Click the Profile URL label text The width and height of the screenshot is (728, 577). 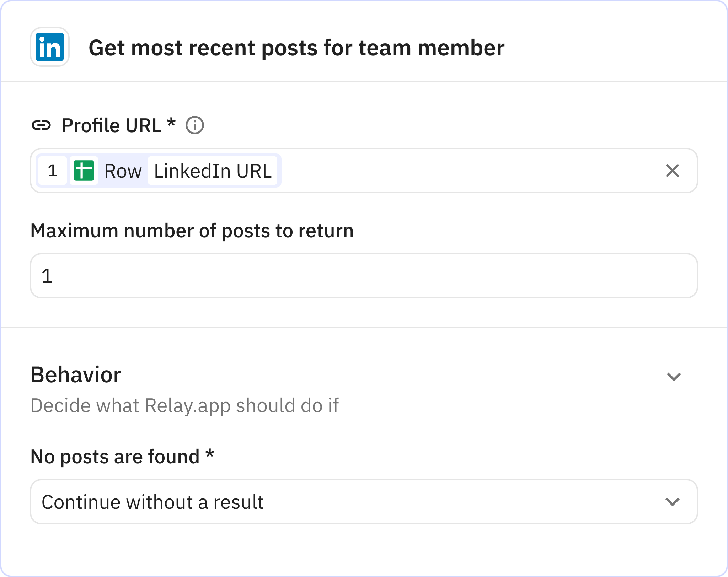click(111, 125)
